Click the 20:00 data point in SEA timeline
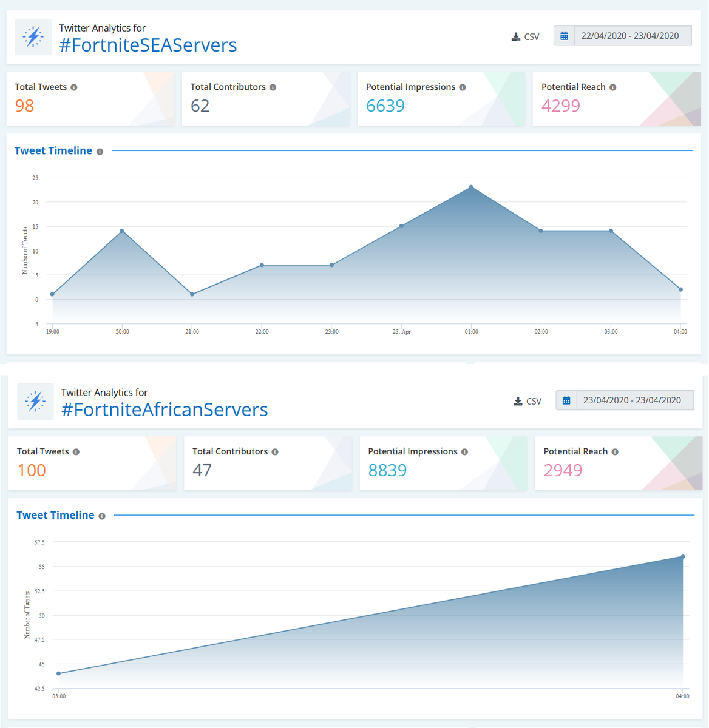This screenshot has width=709, height=728. [122, 231]
